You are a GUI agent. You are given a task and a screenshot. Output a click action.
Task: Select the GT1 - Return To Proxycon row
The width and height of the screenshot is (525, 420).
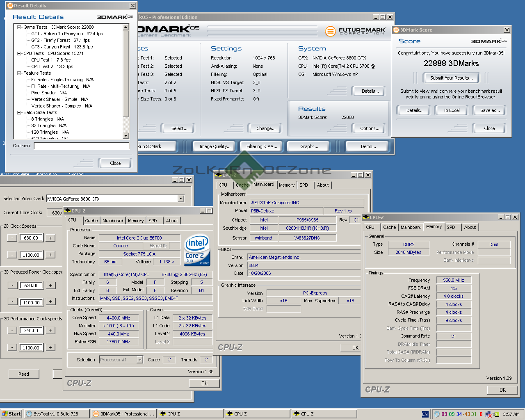[x=67, y=34]
